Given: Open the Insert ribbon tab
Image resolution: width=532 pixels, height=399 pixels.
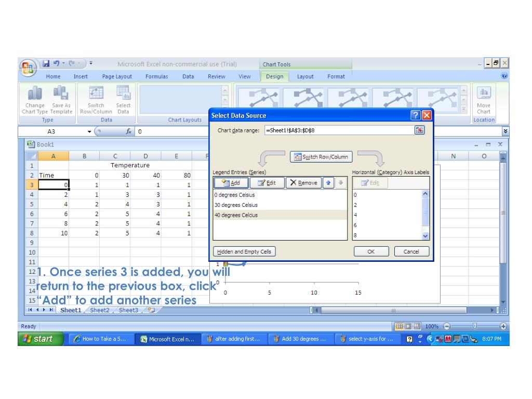Looking at the screenshot, I should 81,77.
